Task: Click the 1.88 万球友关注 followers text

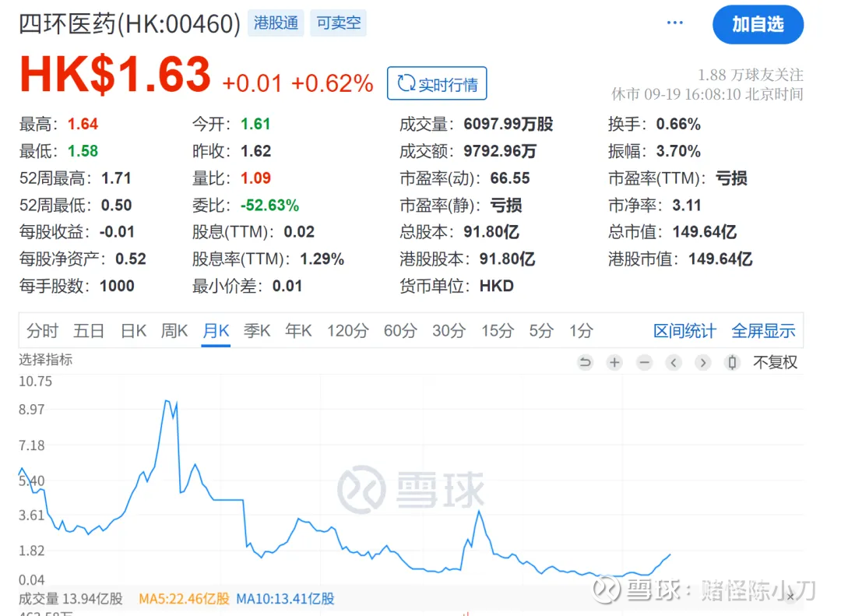Action: pos(751,75)
